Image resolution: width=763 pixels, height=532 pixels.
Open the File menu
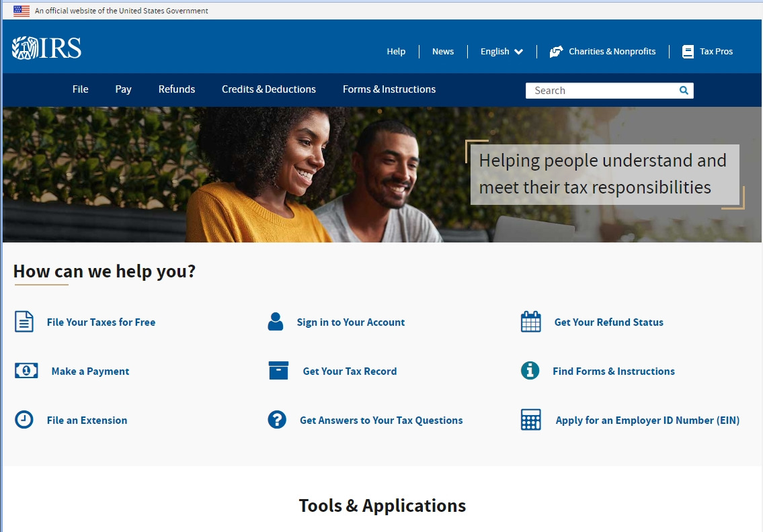[80, 89]
